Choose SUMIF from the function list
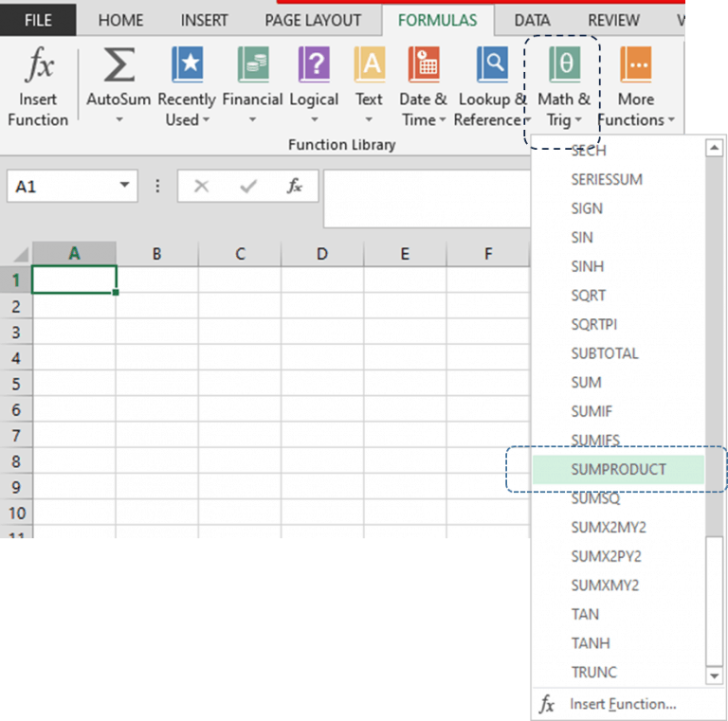 (x=618, y=411)
